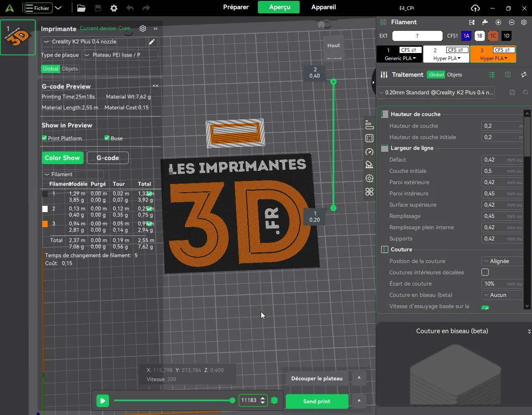Open the Fichier menu dropdown arrow

click(x=59, y=8)
